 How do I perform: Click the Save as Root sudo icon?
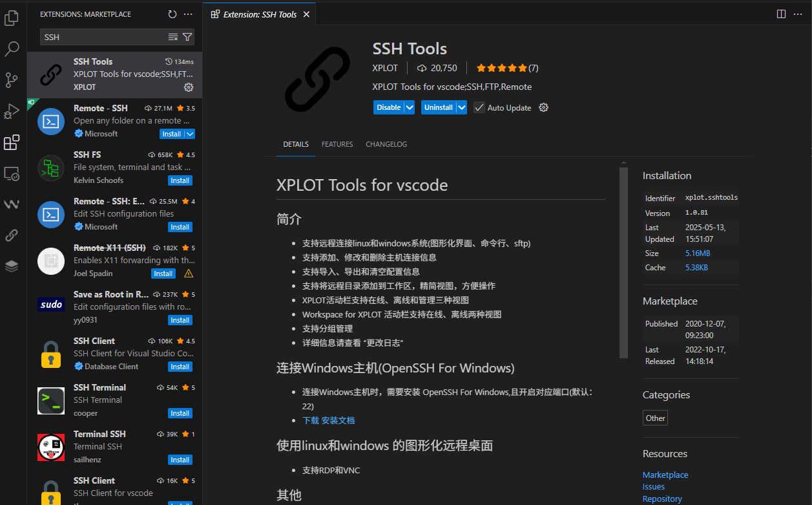coord(50,304)
